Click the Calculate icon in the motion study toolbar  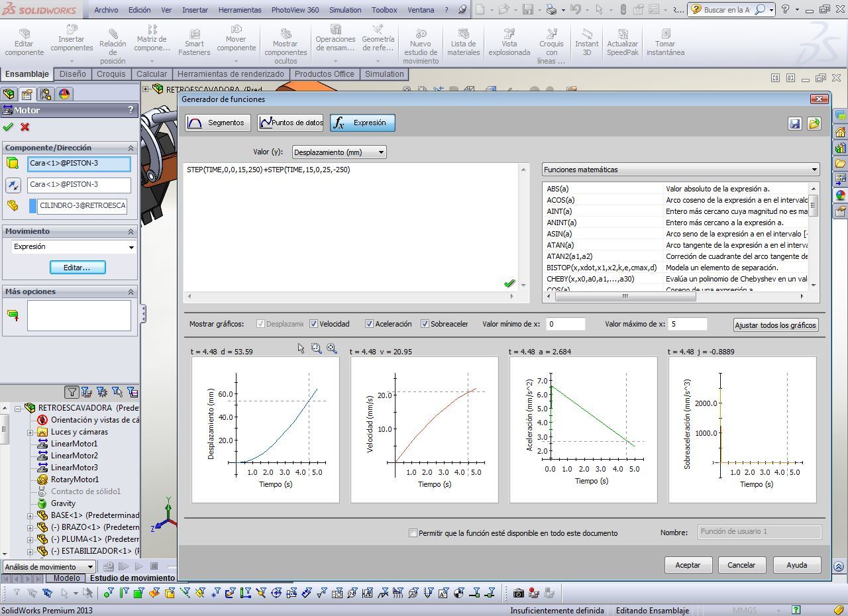click(x=108, y=566)
